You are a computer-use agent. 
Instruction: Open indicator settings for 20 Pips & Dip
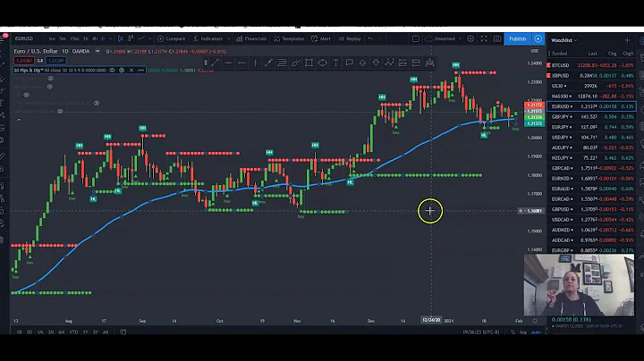click(122, 71)
